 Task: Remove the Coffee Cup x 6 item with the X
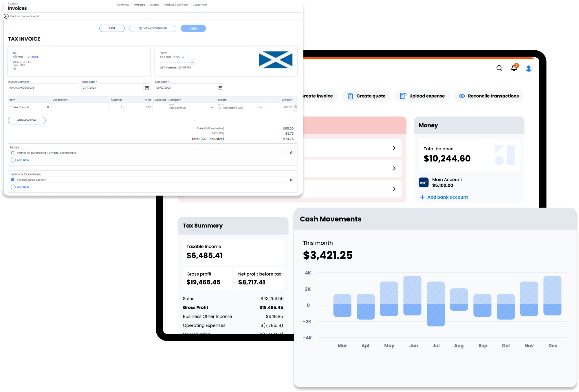pos(48,107)
